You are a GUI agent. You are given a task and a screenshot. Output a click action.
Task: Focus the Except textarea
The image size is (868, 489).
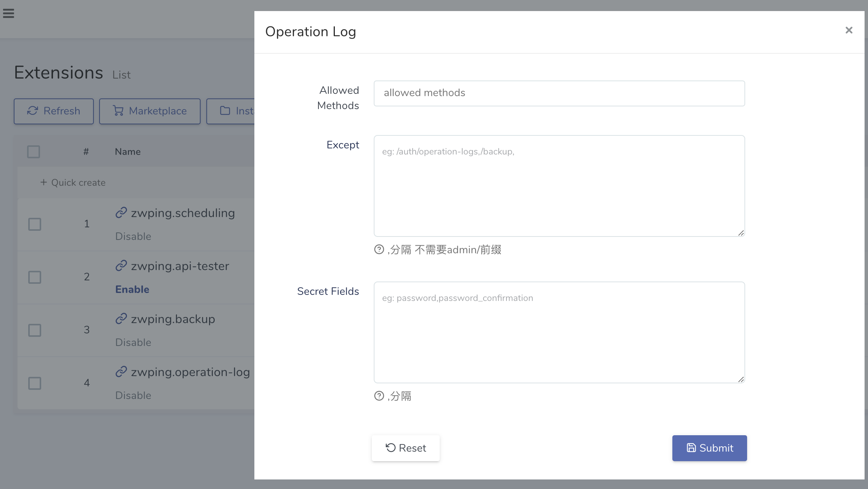[x=559, y=186]
